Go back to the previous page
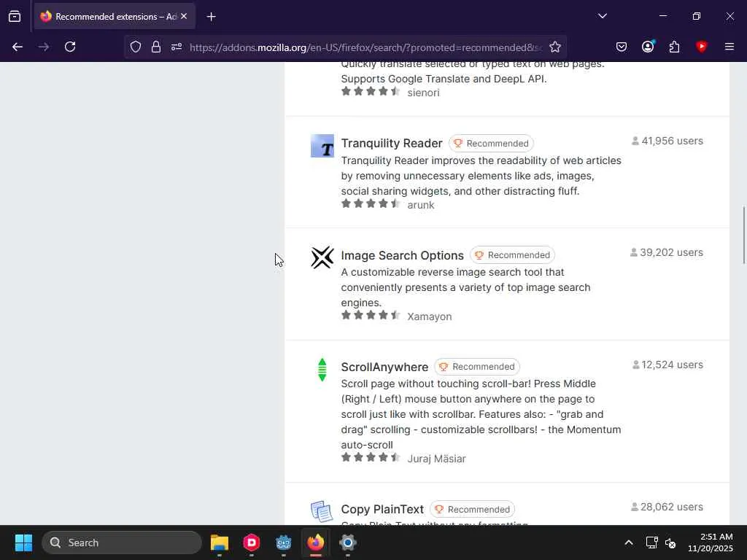This screenshot has width=747, height=560. click(18, 47)
